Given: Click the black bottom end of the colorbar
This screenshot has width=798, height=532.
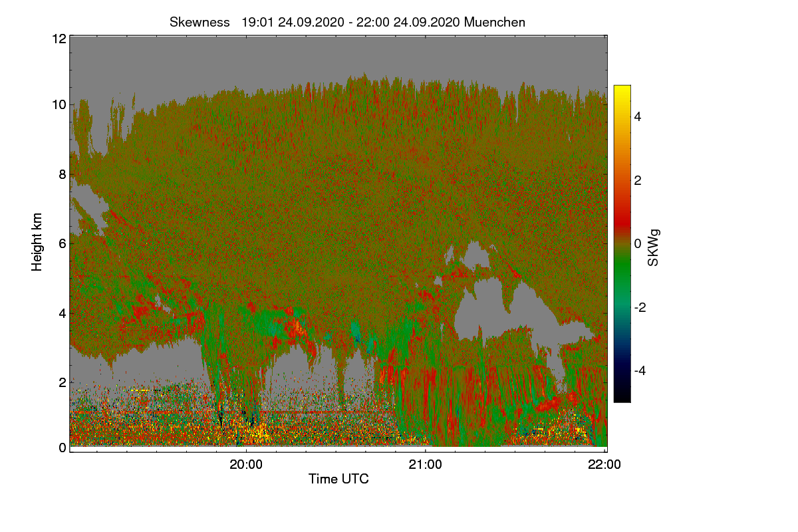Looking at the screenshot, I should pos(622,398).
